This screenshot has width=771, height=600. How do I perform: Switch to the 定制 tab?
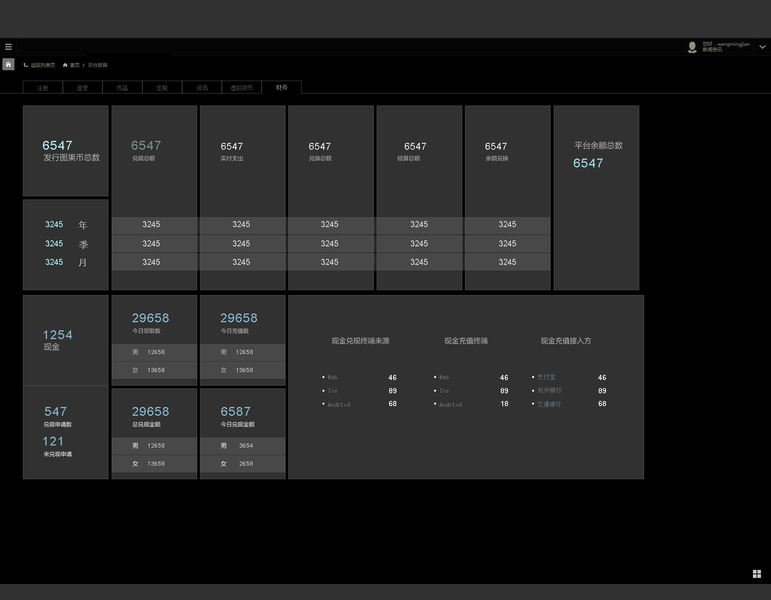pyautogui.click(x=162, y=88)
